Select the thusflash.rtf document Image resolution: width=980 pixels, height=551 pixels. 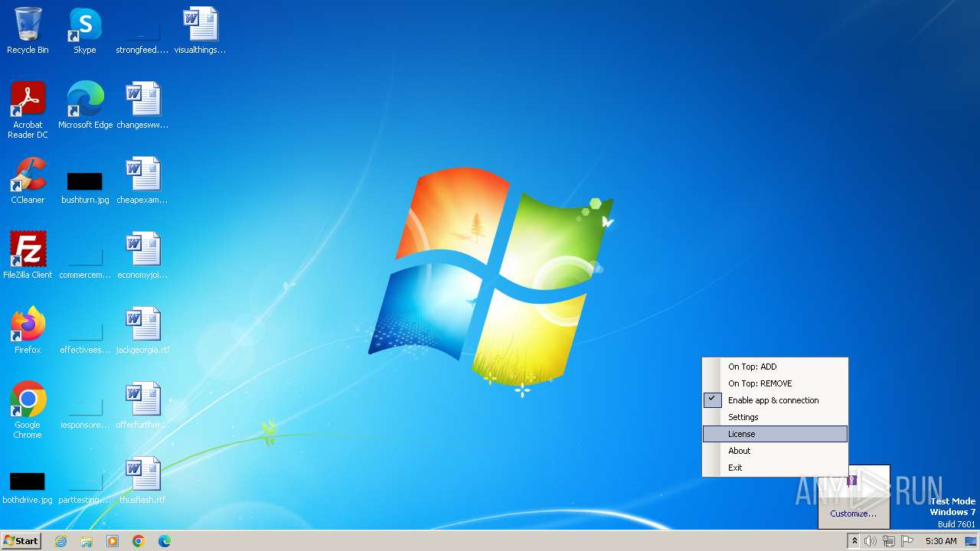coord(142,481)
